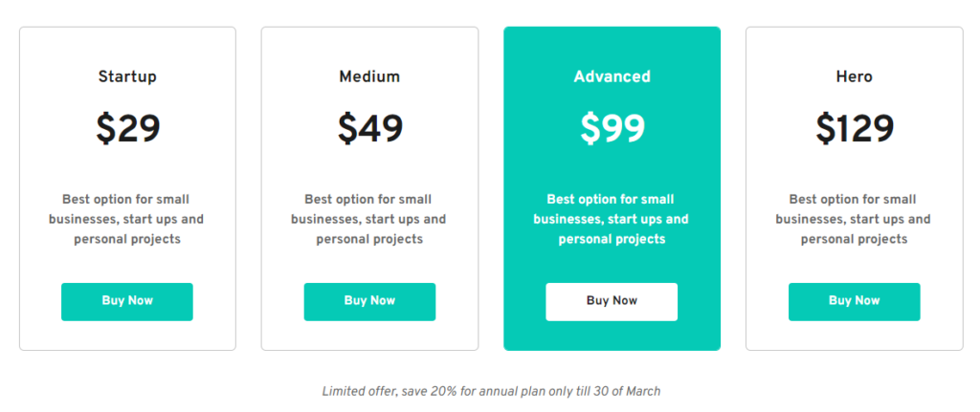The height and width of the screenshot is (412, 980).
Task: Click the $99 price on the teal card
Action: pyautogui.click(x=612, y=129)
